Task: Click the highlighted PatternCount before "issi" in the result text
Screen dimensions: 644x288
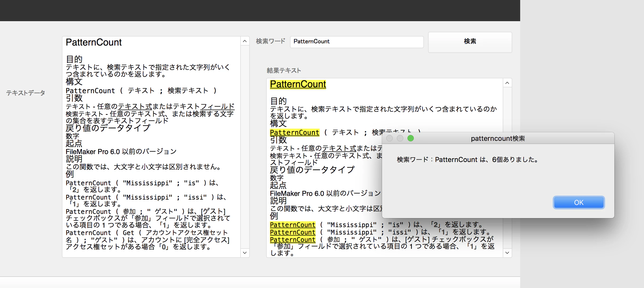Action: pos(293,232)
